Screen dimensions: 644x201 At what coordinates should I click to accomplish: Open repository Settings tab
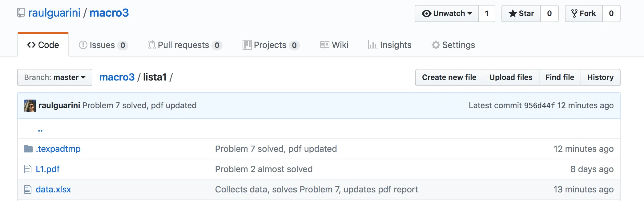[x=453, y=45]
